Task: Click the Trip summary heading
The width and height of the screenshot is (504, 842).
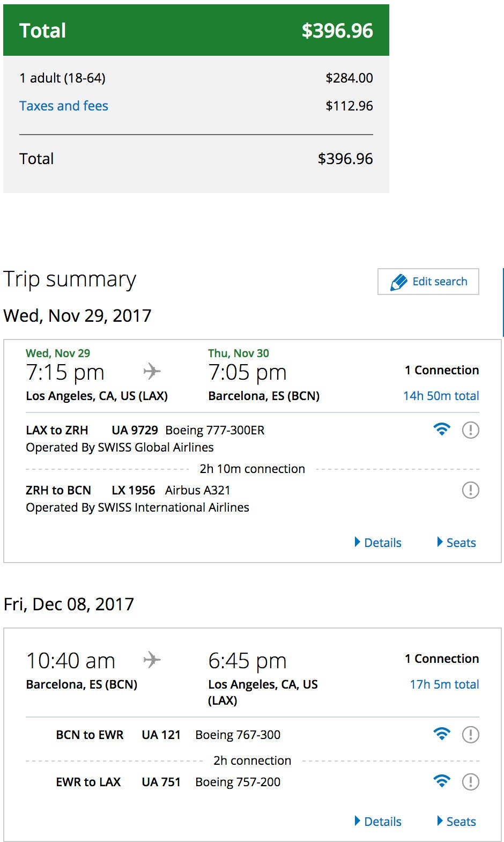Action: click(70, 279)
